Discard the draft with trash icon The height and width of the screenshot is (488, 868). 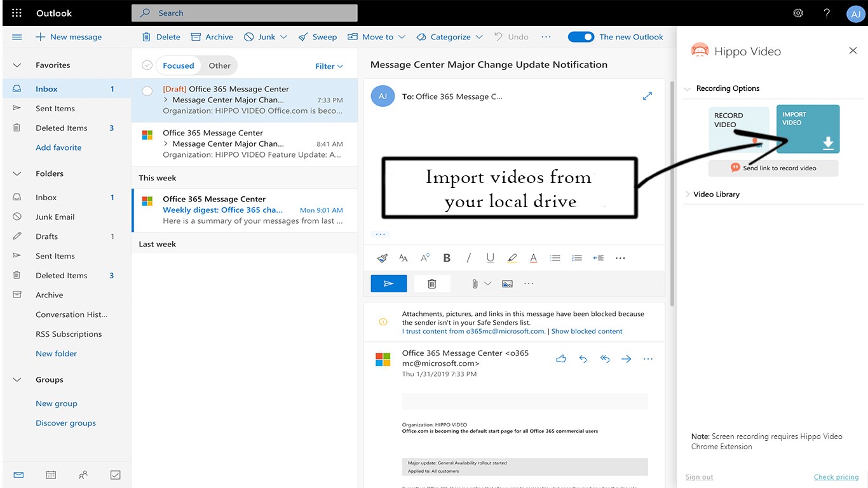(x=432, y=283)
